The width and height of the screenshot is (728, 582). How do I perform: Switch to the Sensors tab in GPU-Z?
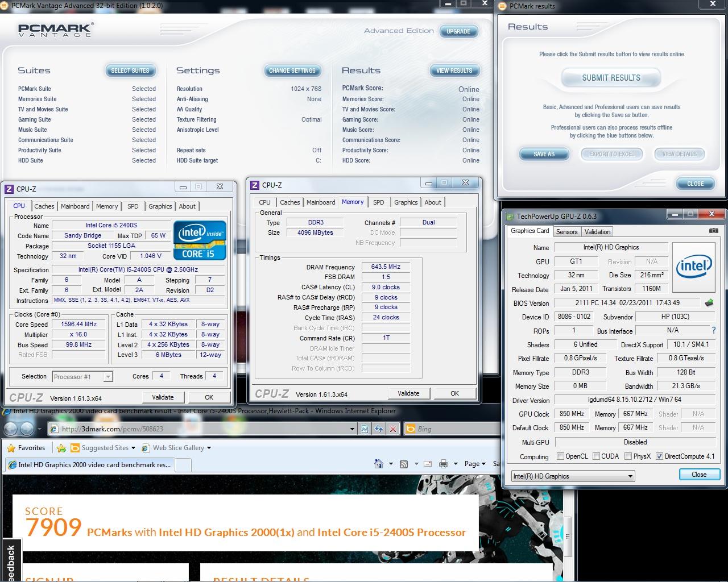566,231
